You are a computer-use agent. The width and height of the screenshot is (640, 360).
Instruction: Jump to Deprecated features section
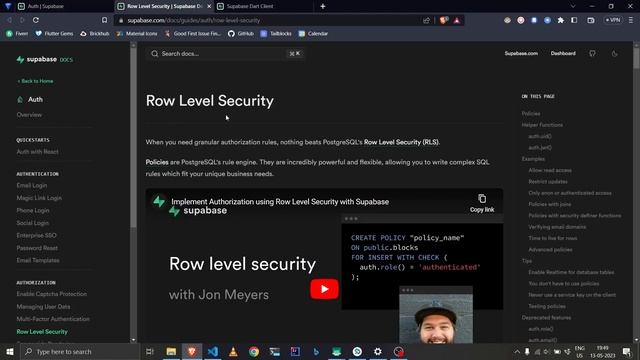tap(546, 318)
